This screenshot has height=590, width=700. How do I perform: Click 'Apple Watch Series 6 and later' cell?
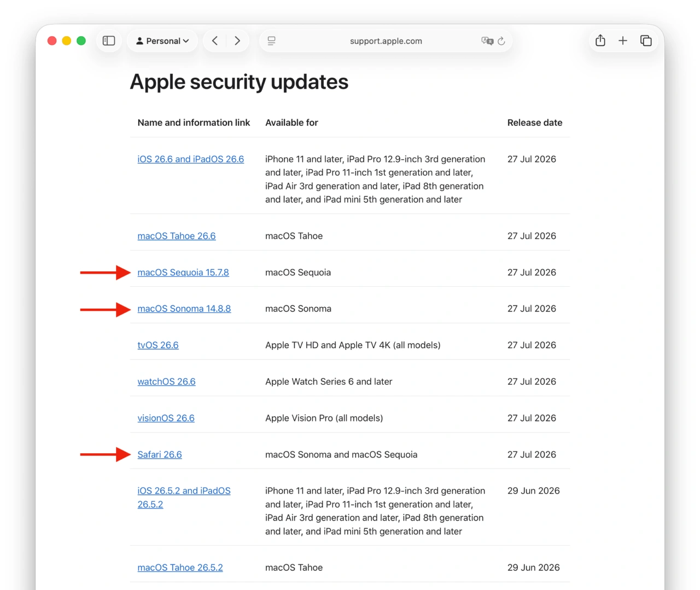(x=329, y=381)
